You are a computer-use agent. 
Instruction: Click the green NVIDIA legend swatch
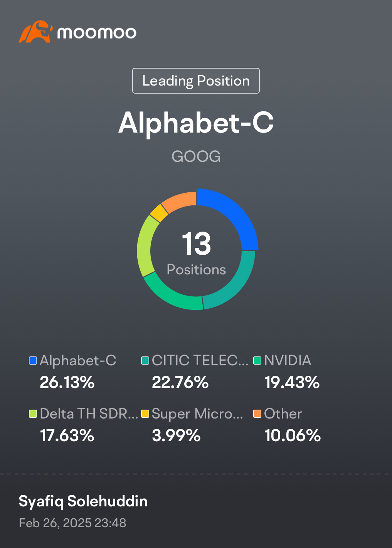pyautogui.click(x=257, y=360)
